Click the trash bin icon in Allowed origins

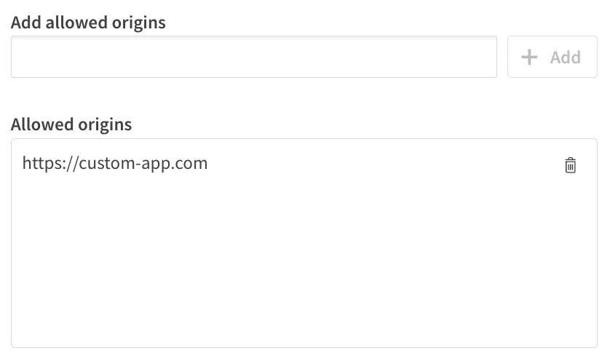571,165
